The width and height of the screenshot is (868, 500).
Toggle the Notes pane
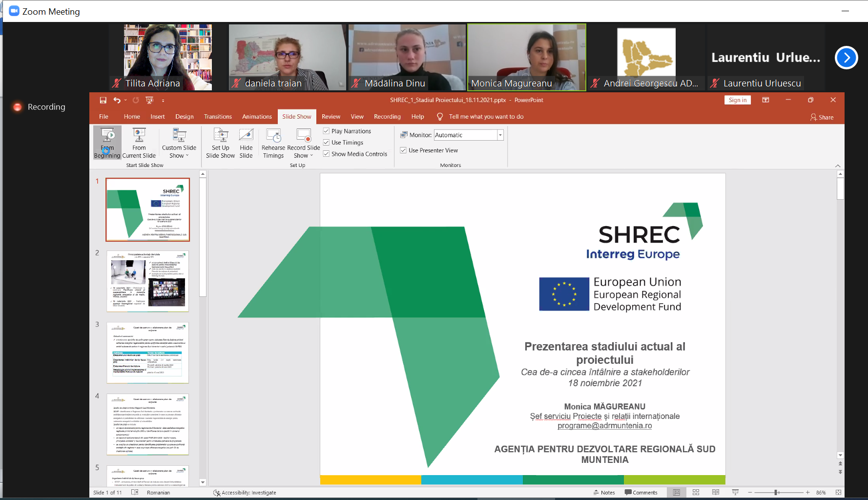click(604, 493)
